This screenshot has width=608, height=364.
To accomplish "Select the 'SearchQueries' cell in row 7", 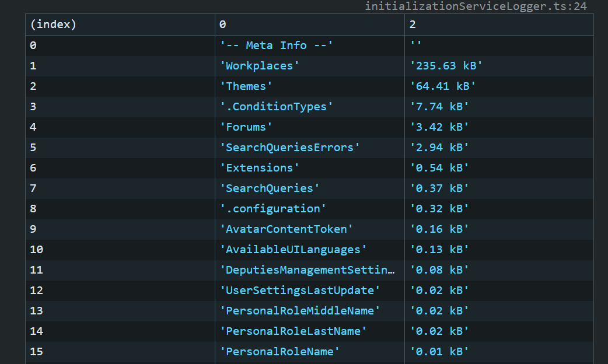I will 269,188.
